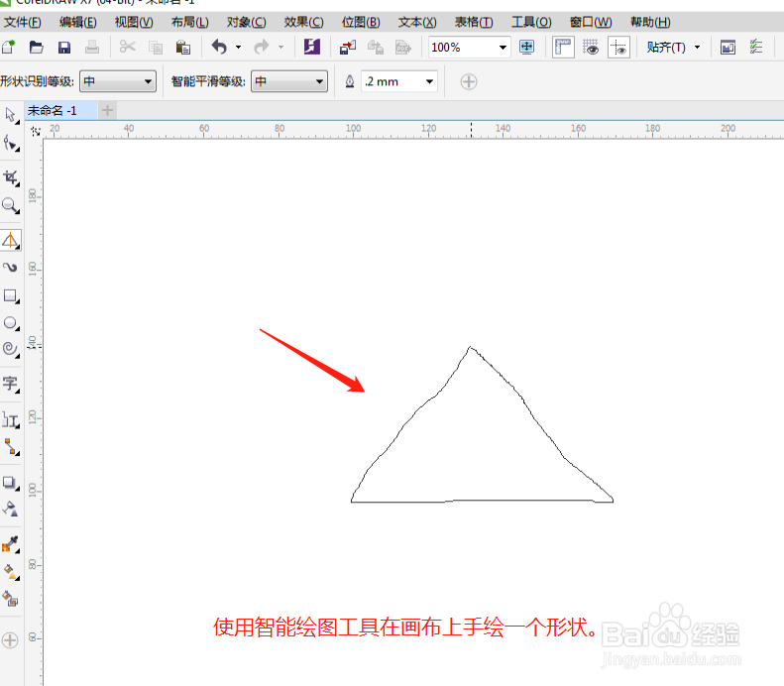
Task: Select the Text tool
Action: [x=11, y=384]
